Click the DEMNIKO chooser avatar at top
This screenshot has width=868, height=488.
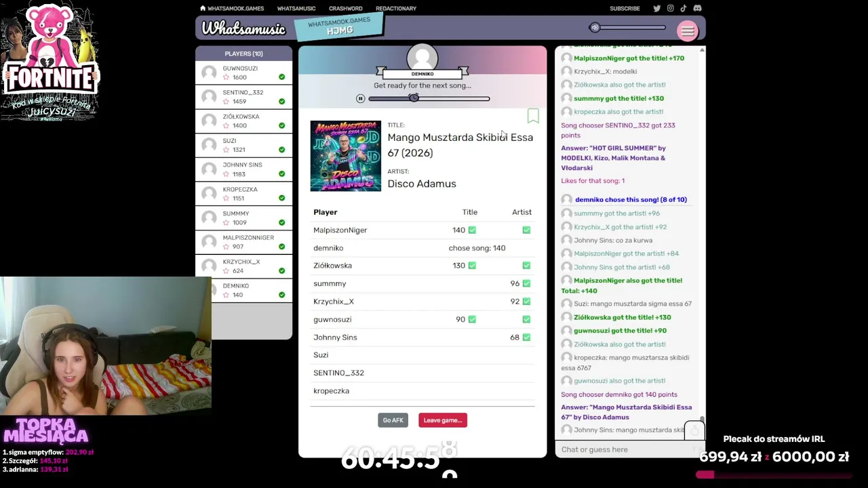click(422, 57)
